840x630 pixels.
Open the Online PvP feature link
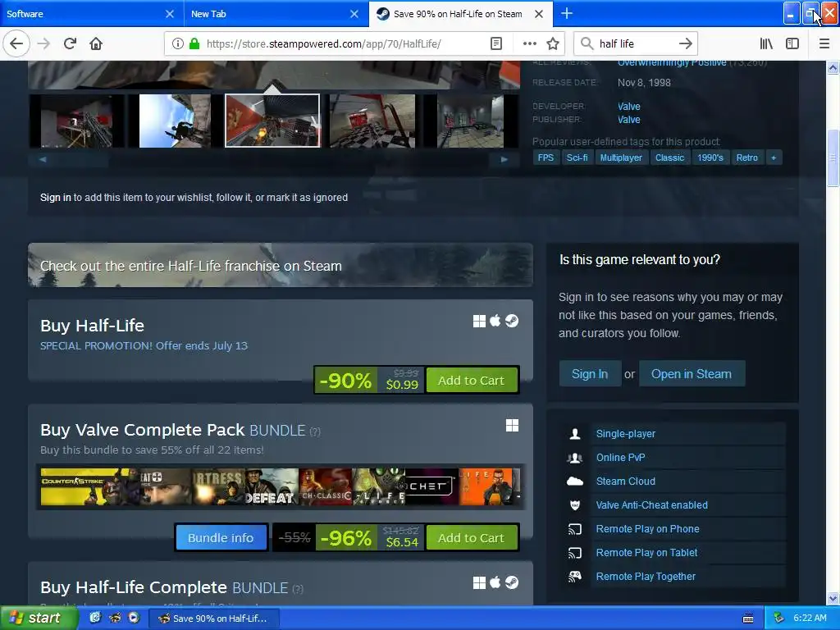620,457
